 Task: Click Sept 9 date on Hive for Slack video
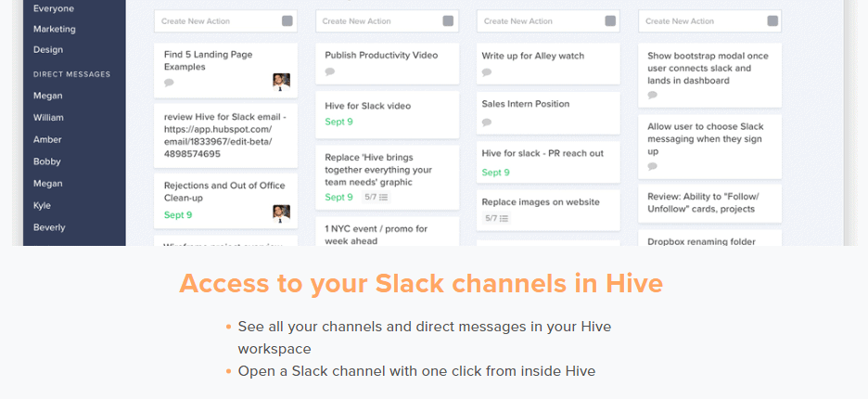click(x=338, y=122)
